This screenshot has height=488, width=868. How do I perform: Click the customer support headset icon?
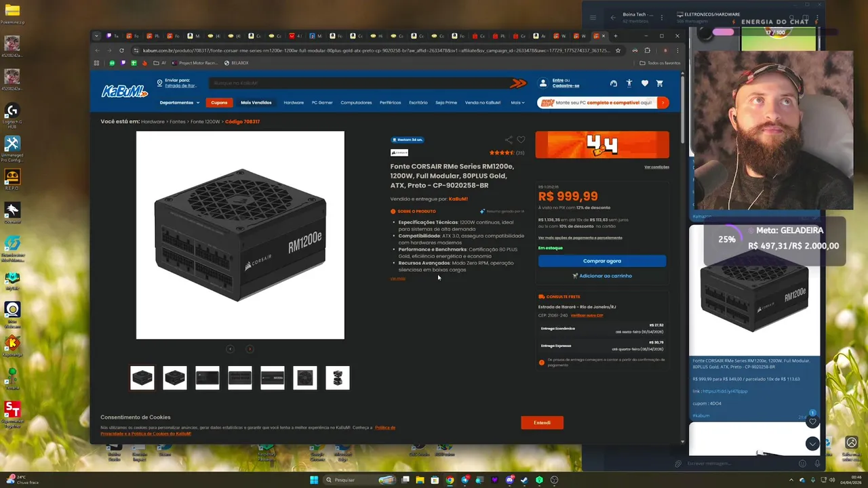coord(614,83)
